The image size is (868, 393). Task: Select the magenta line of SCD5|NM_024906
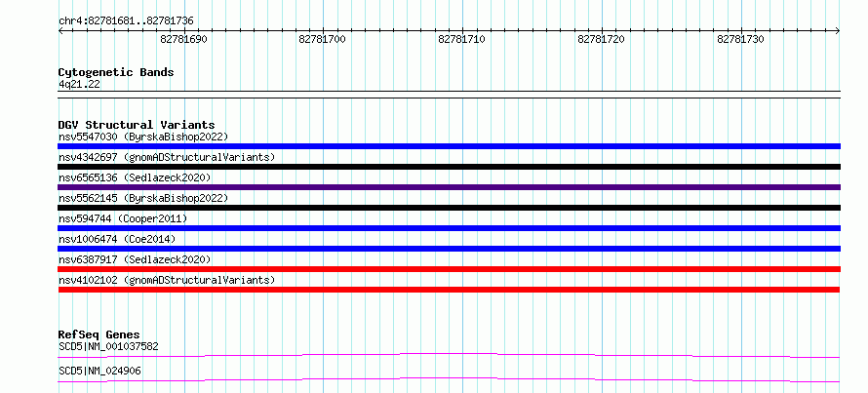(449, 379)
